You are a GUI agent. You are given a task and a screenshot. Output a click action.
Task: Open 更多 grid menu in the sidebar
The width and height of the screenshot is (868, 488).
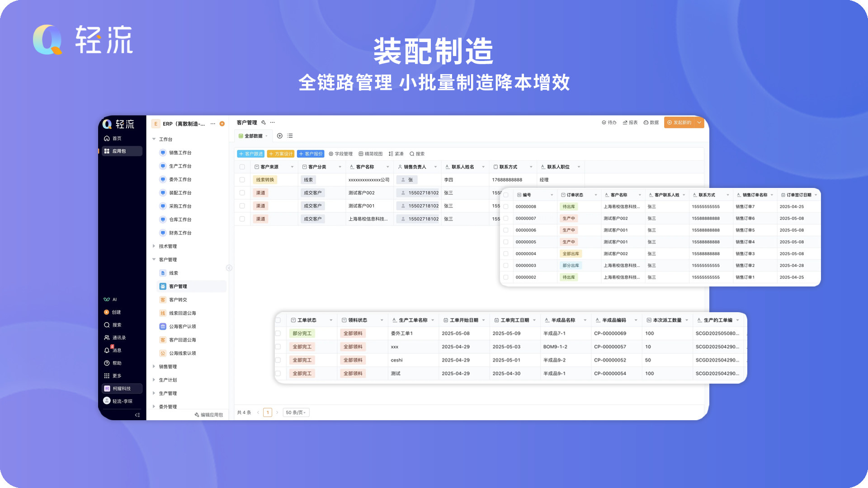113,375
